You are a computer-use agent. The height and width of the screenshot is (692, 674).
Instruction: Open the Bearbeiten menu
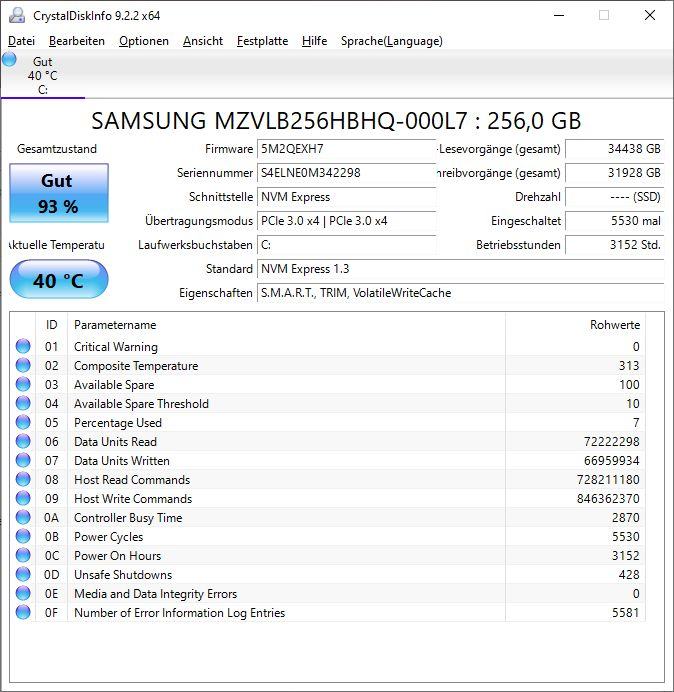tap(77, 41)
